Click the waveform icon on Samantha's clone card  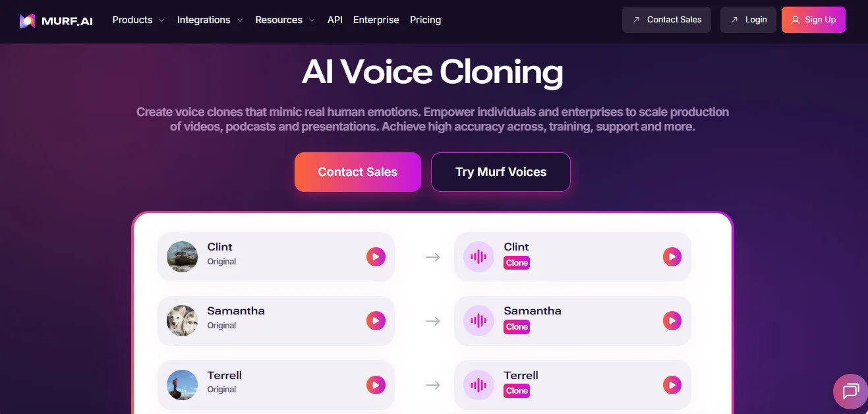tap(478, 320)
